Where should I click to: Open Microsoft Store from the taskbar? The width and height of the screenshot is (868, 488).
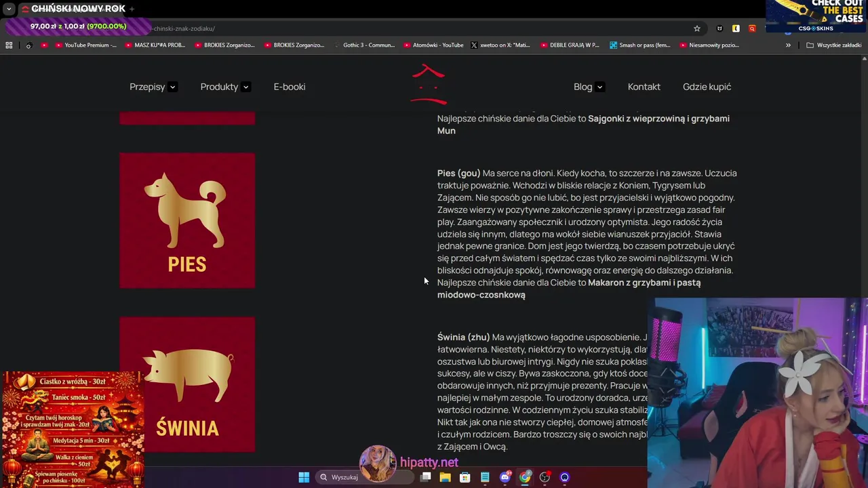[465, 477]
